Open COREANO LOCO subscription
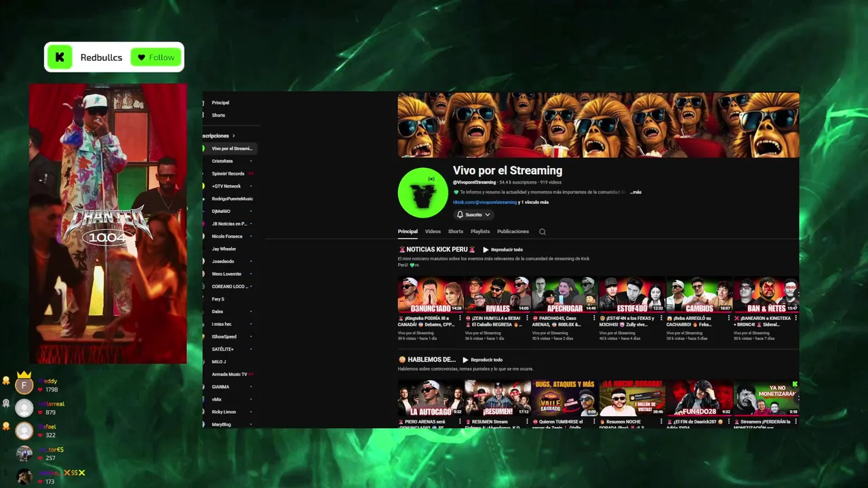 pyautogui.click(x=229, y=287)
